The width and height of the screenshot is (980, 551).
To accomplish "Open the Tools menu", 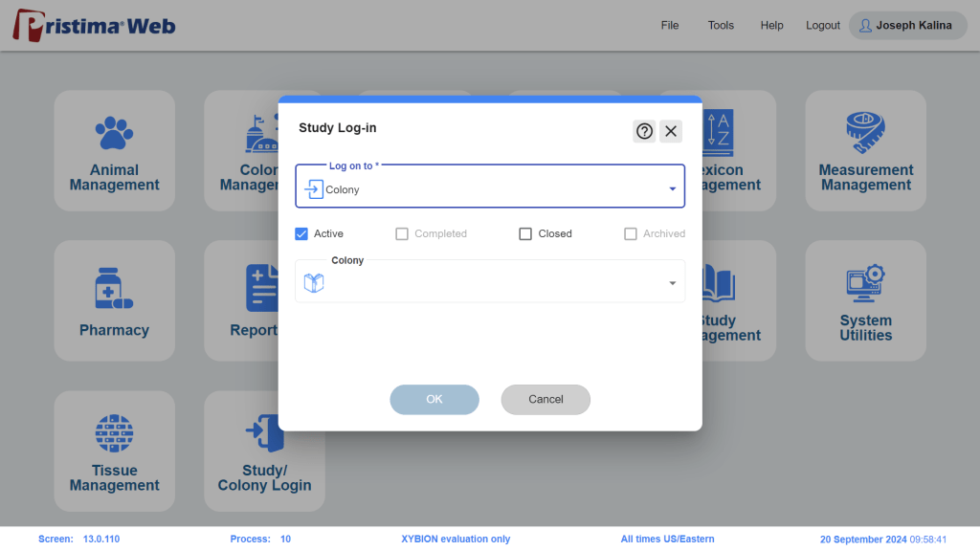I will (x=721, y=26).
